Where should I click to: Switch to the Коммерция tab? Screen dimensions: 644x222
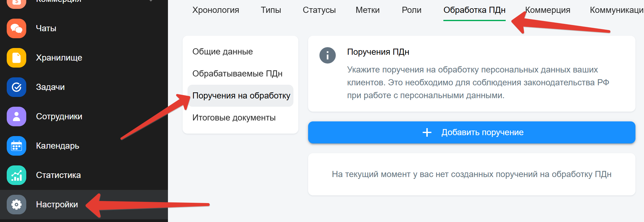tap(548, 10)
